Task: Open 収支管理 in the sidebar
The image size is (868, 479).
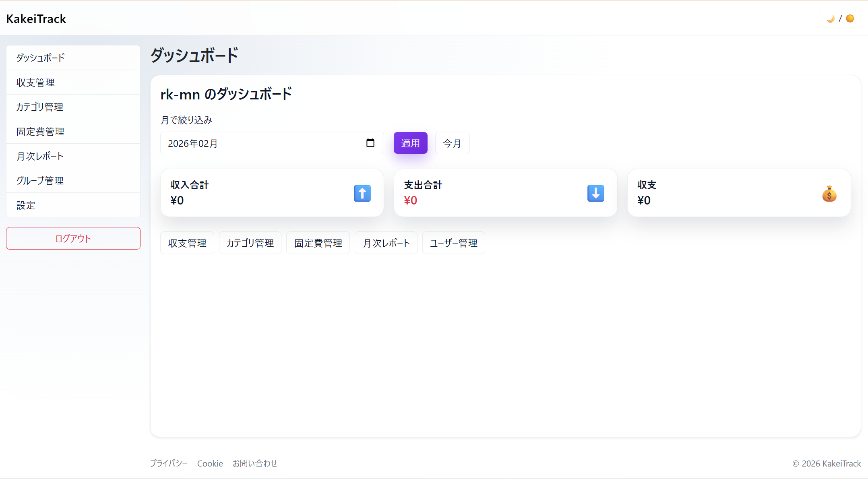Action: click(73, 83)
